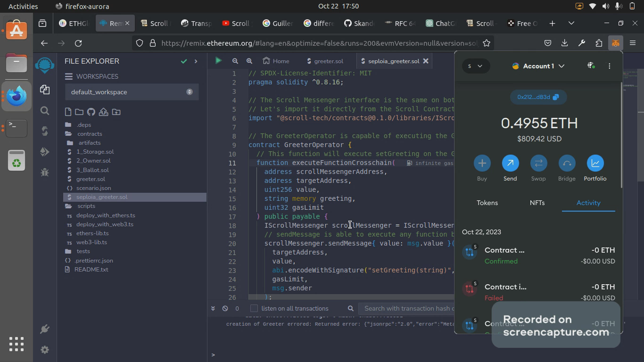Select the MetaMask Activity tab

(588, 203)
